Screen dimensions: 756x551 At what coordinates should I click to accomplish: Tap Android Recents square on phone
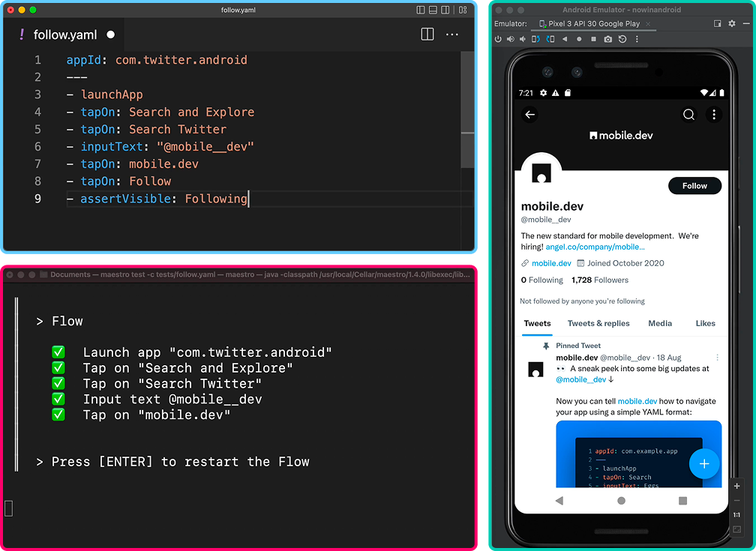click(682, 500)
